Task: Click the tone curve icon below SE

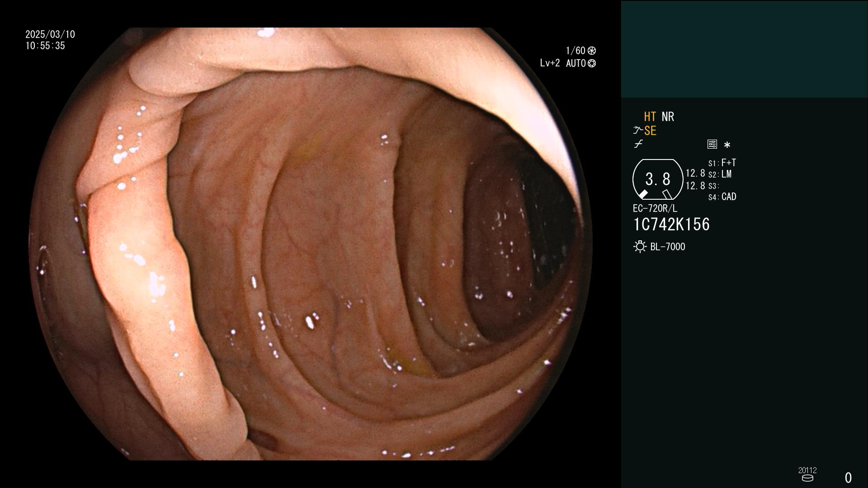Action: tap(638, 144)
